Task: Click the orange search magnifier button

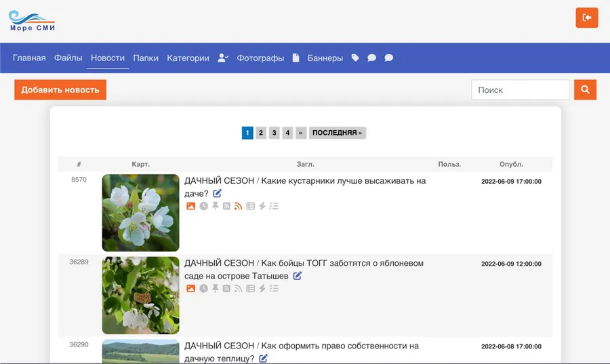Action: [x=585, y=90]
